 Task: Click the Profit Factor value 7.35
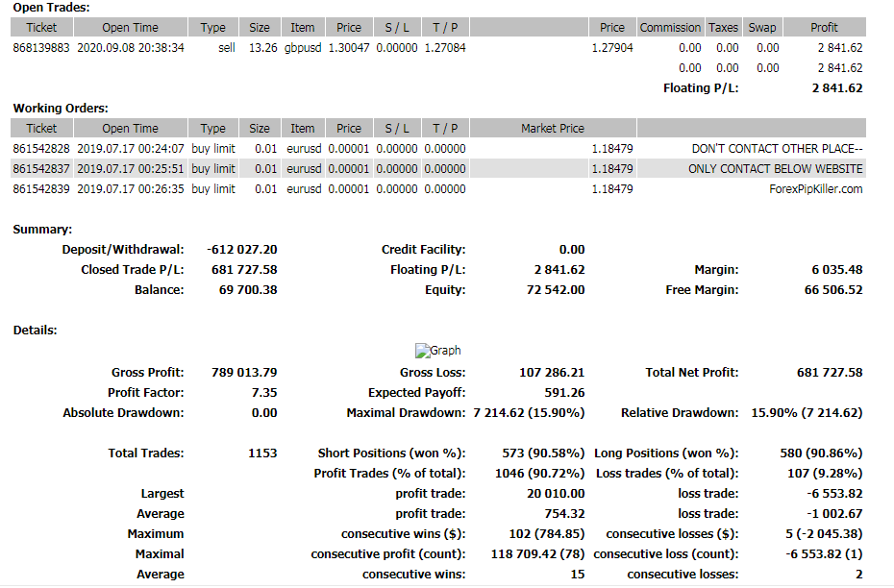click(263, 393)
